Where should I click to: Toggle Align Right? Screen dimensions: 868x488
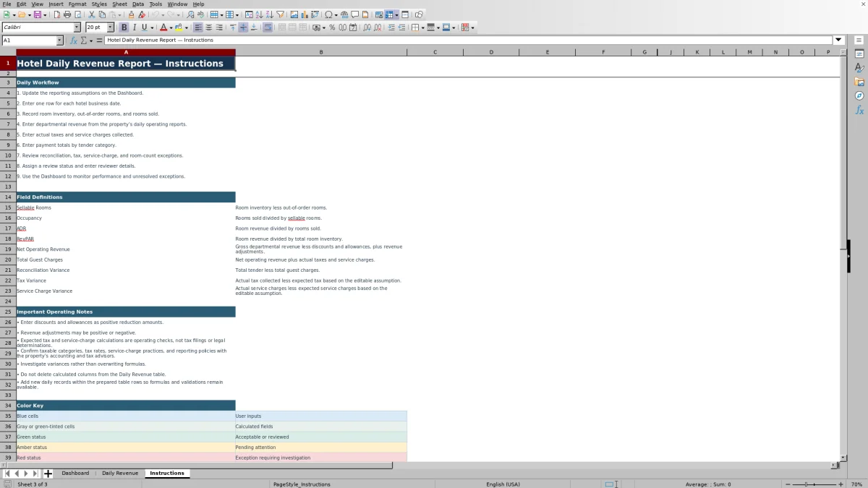click(x=219, y=27)
